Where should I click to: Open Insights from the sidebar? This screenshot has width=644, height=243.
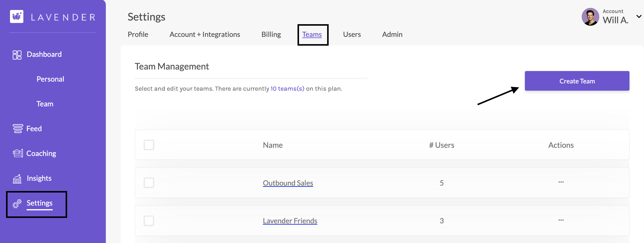tap(39, 178)
